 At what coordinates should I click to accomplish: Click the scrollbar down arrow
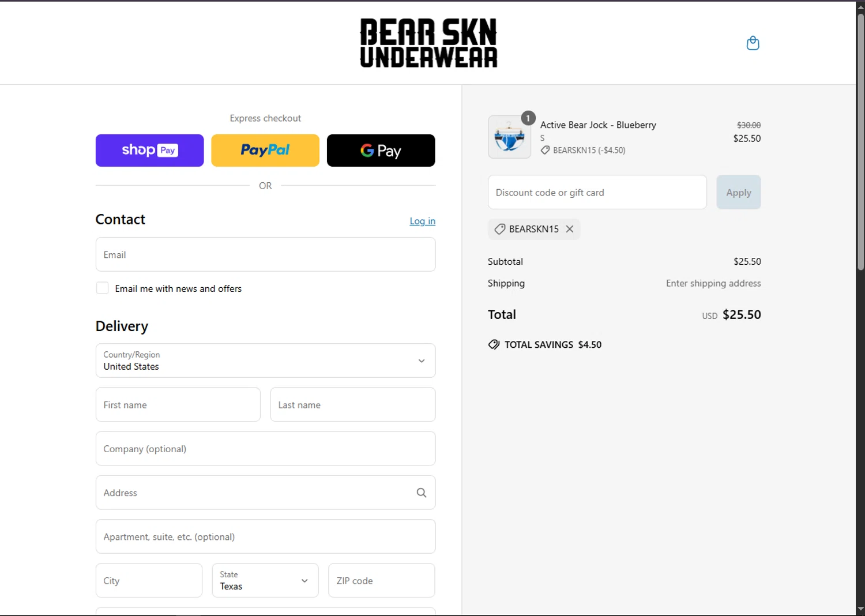click(860, 608)
